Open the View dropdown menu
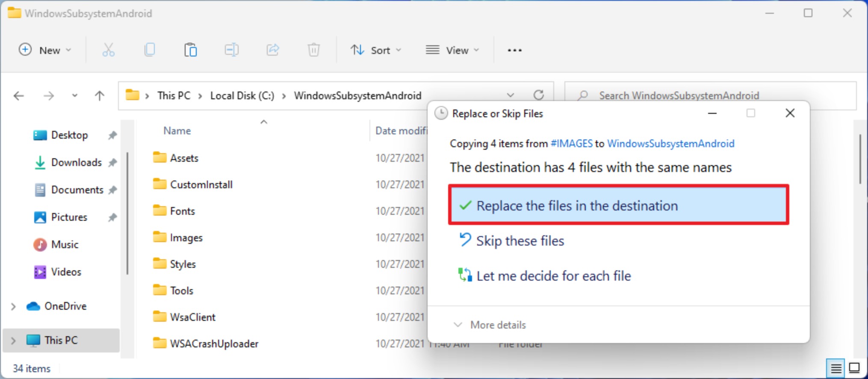868x379 pixels. [452, 50]
